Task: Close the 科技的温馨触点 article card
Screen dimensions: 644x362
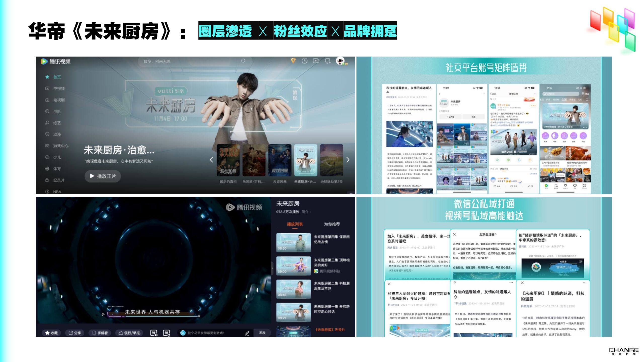Action: tap(455, 283)
